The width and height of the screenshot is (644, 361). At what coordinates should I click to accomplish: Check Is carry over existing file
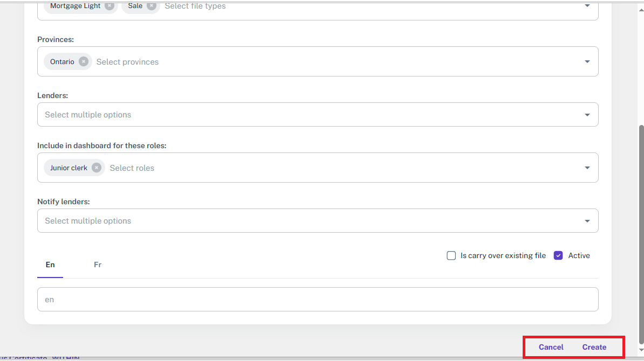coord(451,255)
